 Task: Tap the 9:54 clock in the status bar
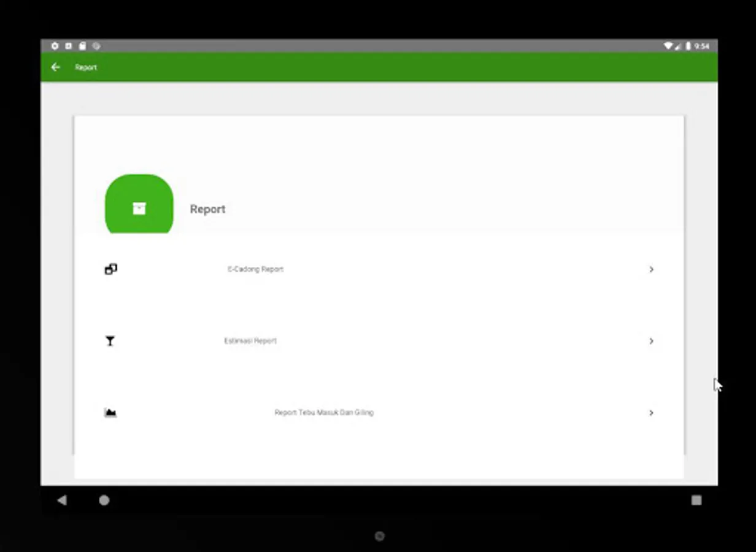[x=702, y=46]
